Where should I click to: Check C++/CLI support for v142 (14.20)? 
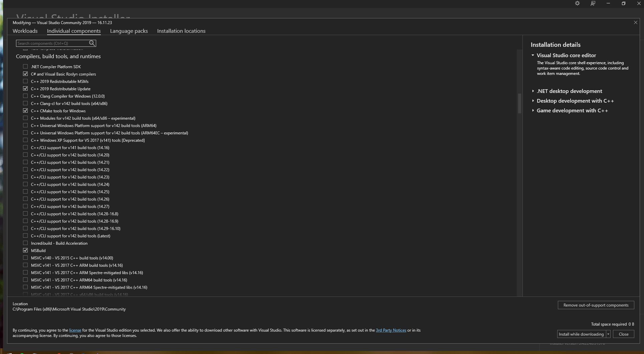click(25, 155)
